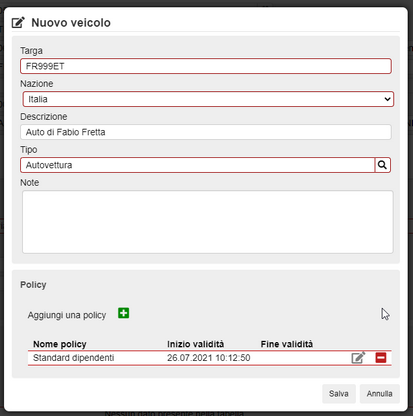Click inside the Note text area
The height and width of the screenshot is (416, 413).
click(x=208, y=222)
